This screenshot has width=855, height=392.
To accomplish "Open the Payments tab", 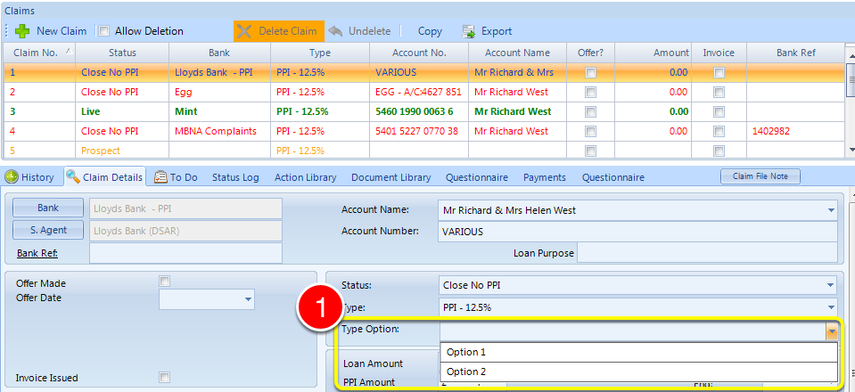I will (544, 177).
